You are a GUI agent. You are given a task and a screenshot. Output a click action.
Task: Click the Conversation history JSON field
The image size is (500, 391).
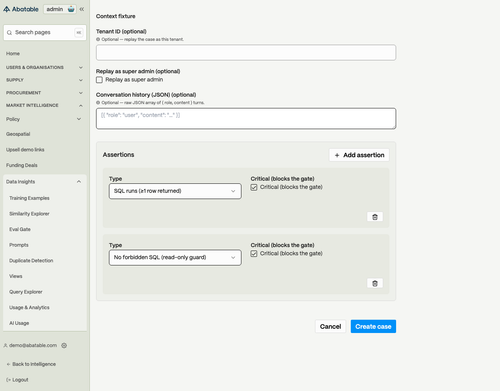(x=246, y=118)
